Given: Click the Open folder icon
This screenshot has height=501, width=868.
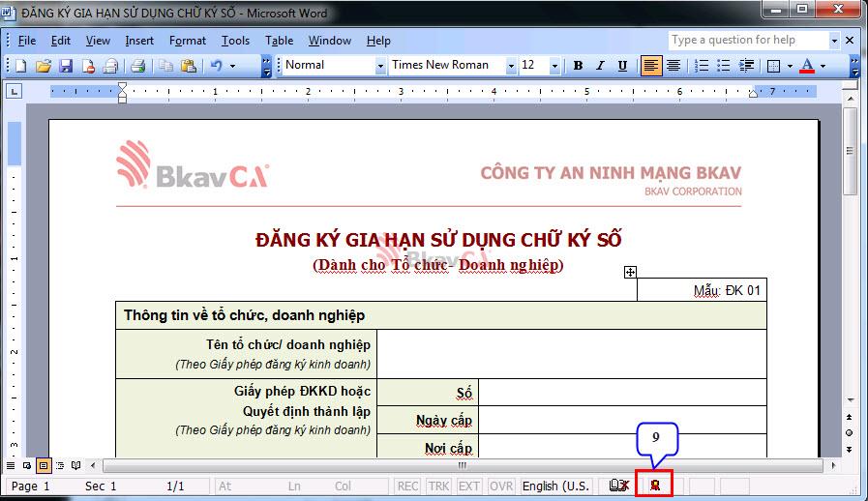Looking at the screenshot, I should coord(43,66).
